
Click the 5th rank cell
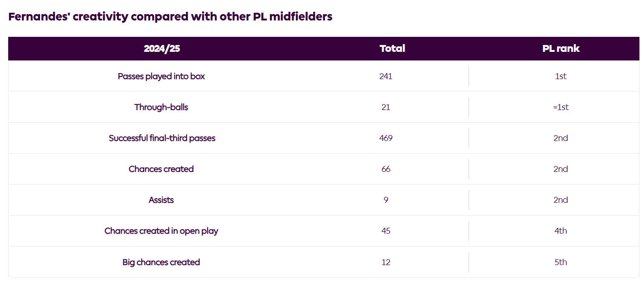(x=561, y=262)
